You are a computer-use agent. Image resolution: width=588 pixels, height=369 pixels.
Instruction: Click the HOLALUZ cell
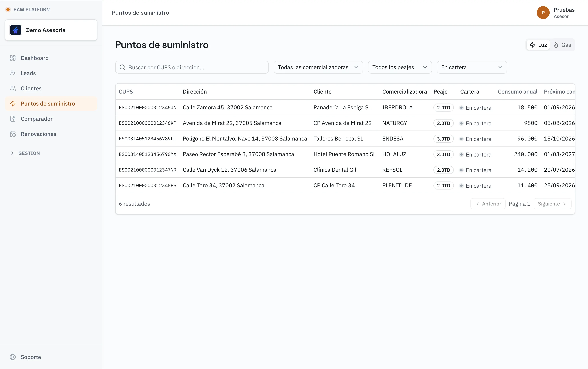click(x=394, y=155)
